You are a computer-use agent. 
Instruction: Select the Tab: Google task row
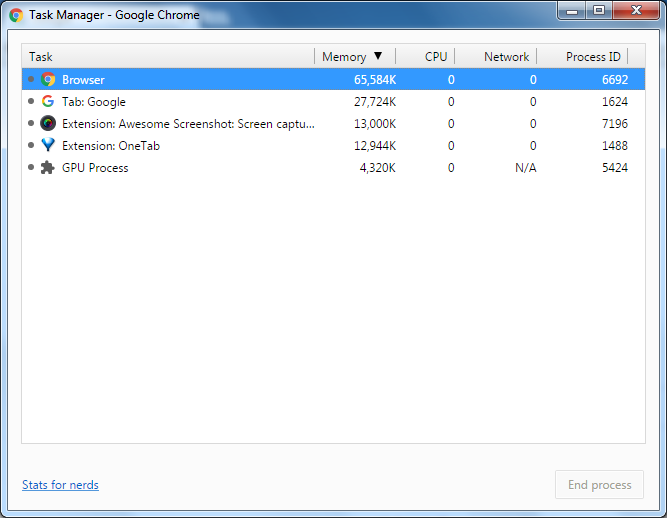[334, 102]
